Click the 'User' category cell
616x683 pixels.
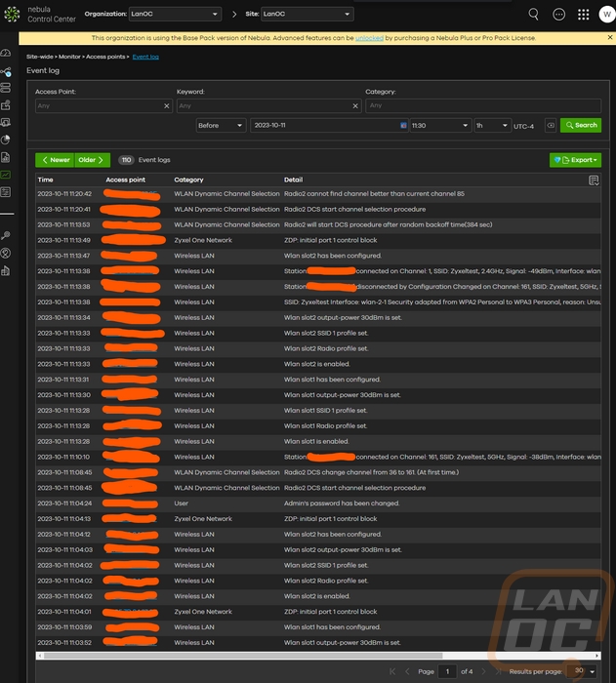click(x=181, y=503)
